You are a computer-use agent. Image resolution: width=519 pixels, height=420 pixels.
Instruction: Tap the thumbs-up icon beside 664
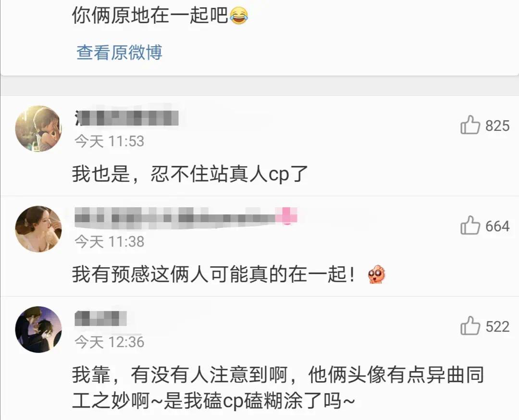point(470,225)
